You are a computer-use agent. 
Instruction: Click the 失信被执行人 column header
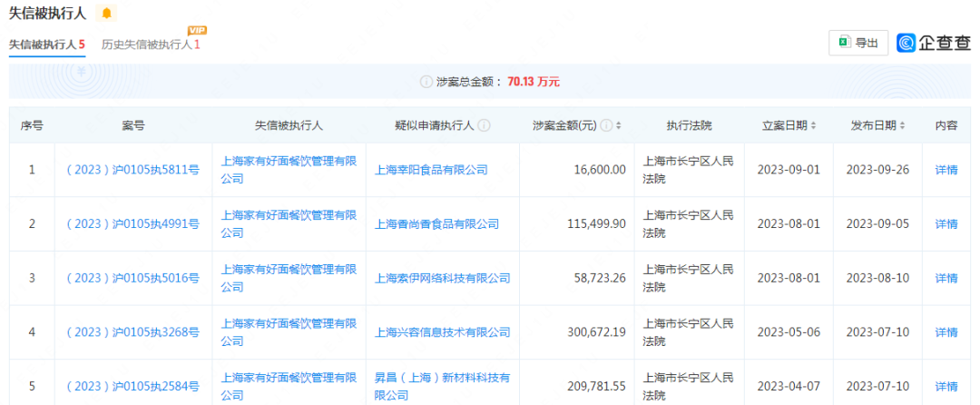click(289, 125)
